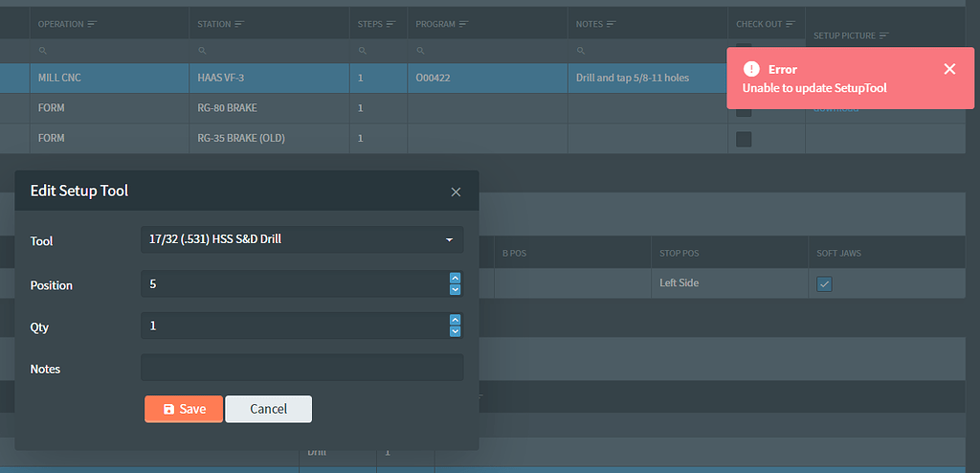Click the Left Side stop position cell
This screenshot has width=980, height=473.
[729, 283]
